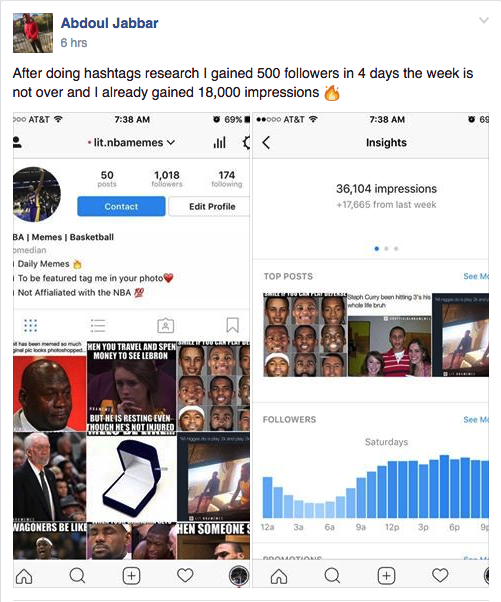Open the heart activity icon in left screenshot
Image resolution: width=501 pixels, height=602 pixels.
point(185,576)
